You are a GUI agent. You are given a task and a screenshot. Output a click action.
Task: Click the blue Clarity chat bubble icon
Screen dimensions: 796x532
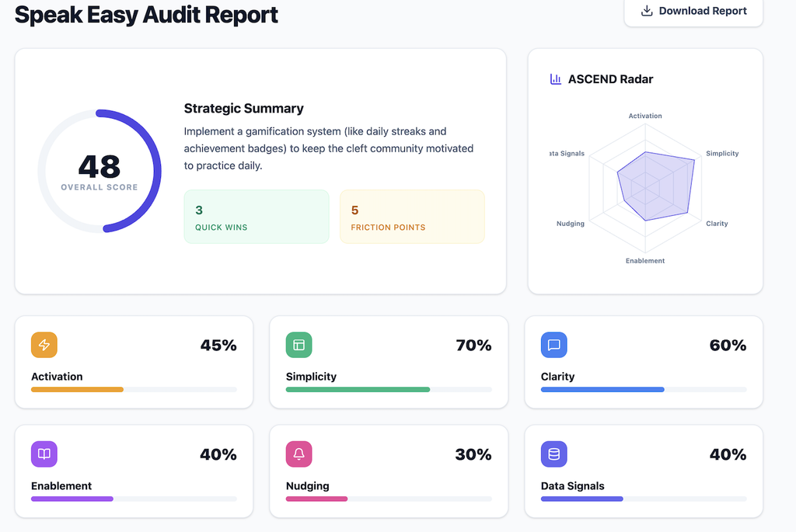[x=553, y=345]
